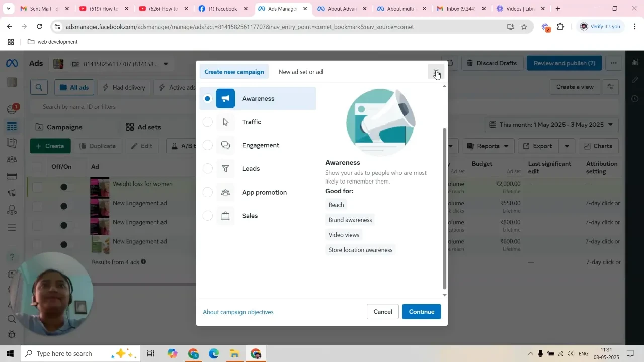
Task: Expand the arrow next to Export
Action: click(567, 146)
